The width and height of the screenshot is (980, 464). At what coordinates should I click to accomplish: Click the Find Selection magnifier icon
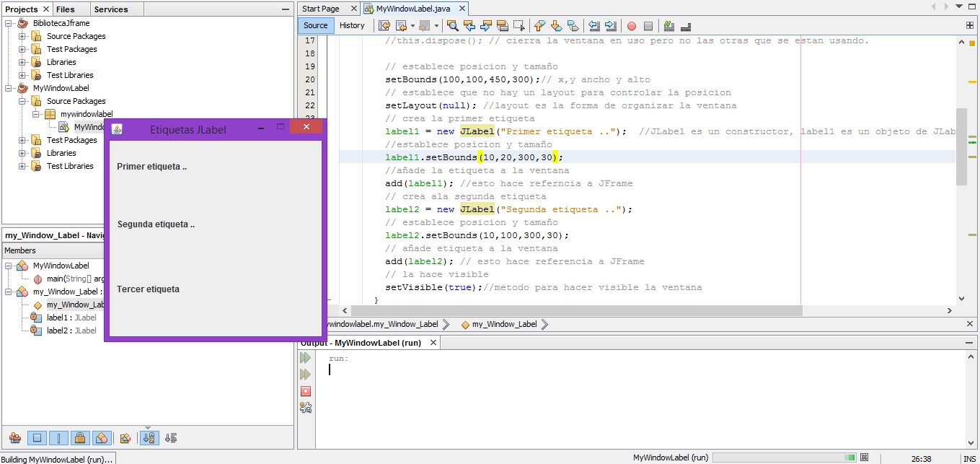tap(452, 26)
